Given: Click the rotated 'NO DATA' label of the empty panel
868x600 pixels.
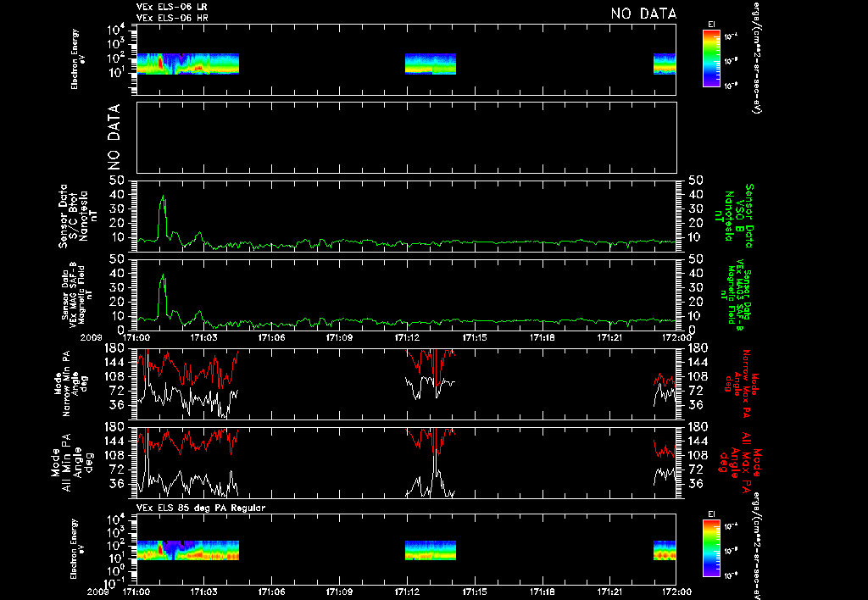Looking at the screenshot, I should click(114, 137).
